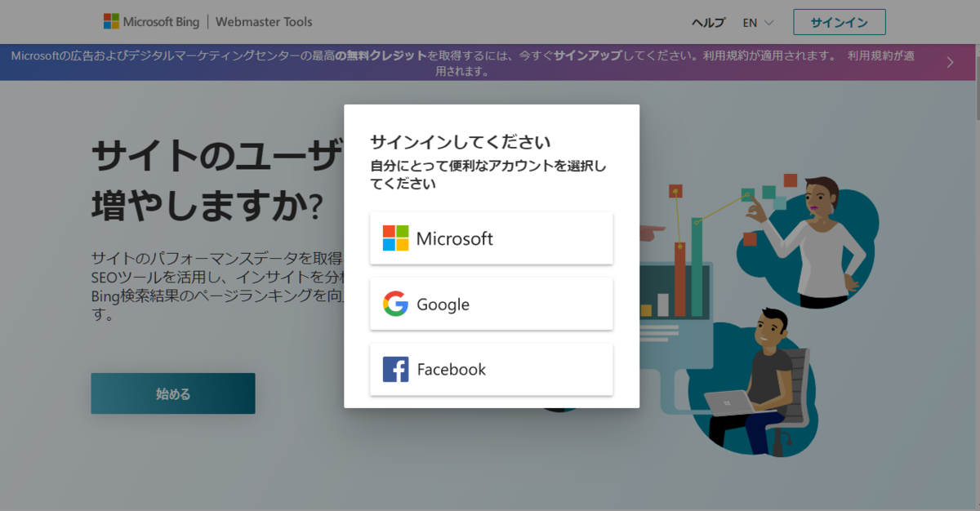Open the ヘルプ help menu
Viewport: 980px width, 511px height.
pyautogui.click(x=708, y=23)
